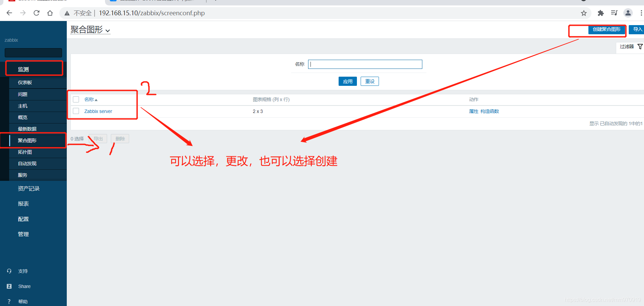
Task: Click the not-secure warning triangle icon
Action: (x=67, y=13)
